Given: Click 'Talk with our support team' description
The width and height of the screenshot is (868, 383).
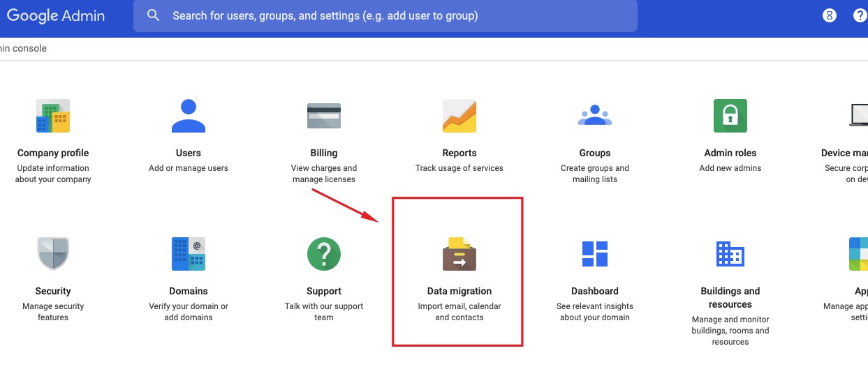Looking at the screenshot, I should (x=324, y=312).
